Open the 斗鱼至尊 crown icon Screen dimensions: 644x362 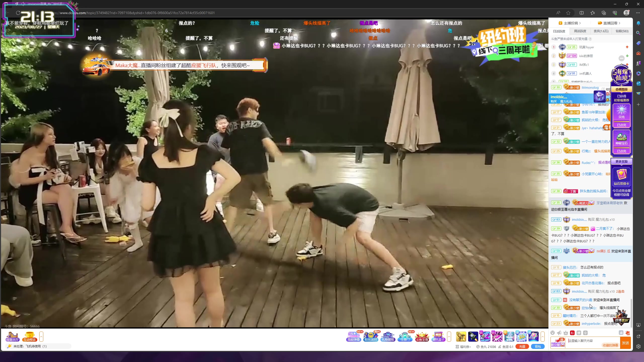click(422, 336)
